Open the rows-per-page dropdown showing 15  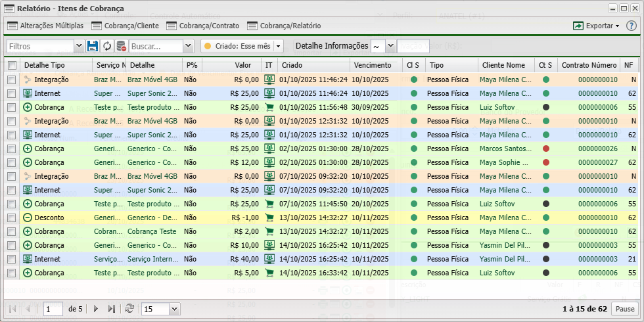click(x=174, y=308)
